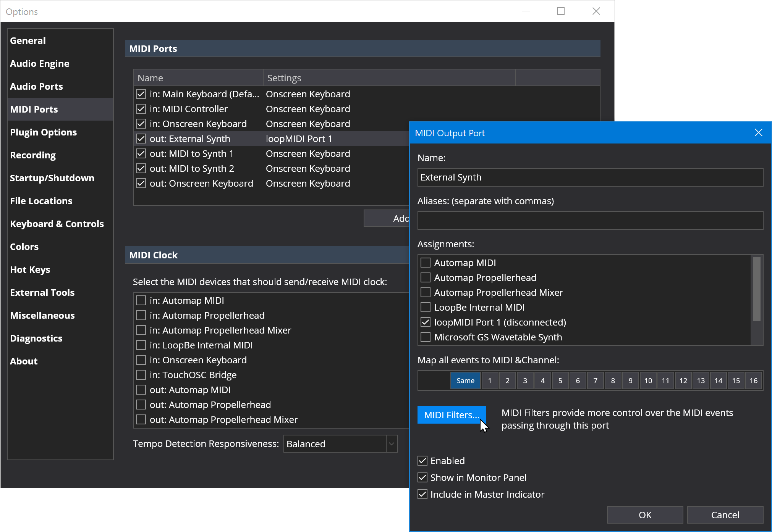Check 'out: Automap MIDI' clock device
The height and width of the screenshot is (532, 772).
[141, 390]
